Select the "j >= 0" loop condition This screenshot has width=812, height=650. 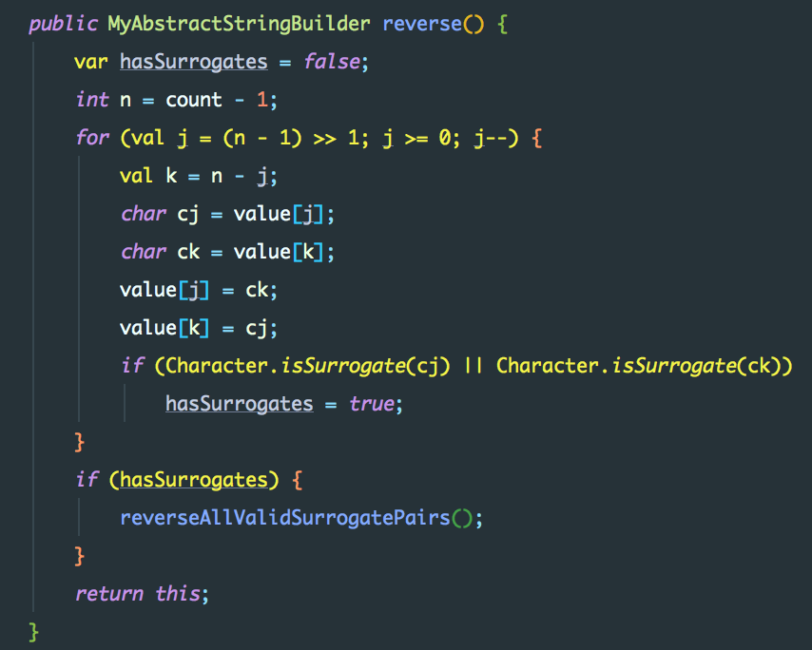(x=418, y=138)
